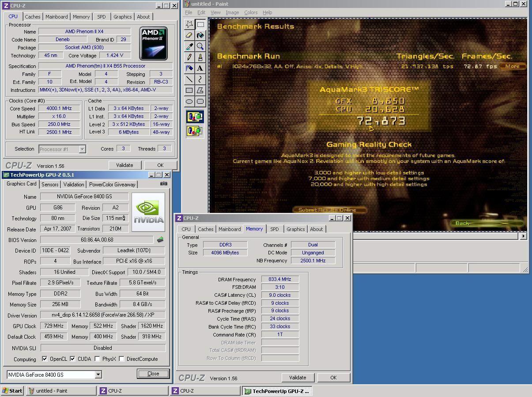This screenshot has height=397, width=532.
Task: Enable the PhysX checkbox in GPU-Z
Action: click(97, 359)
